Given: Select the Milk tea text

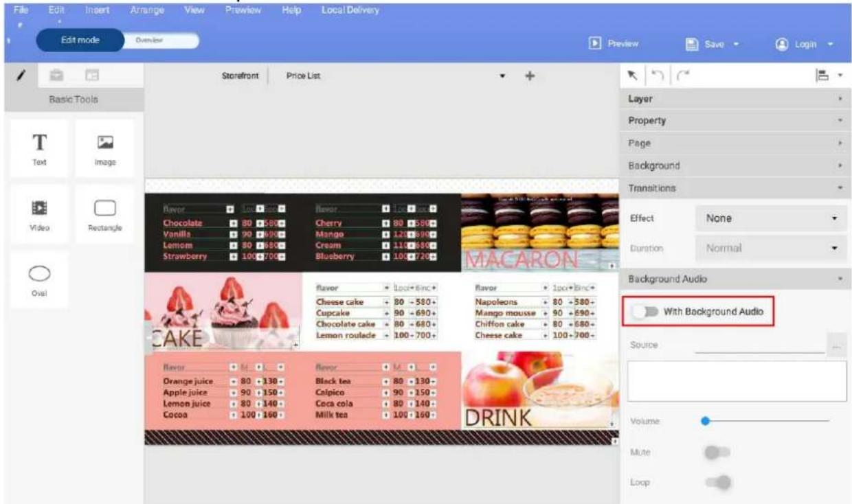Looking at the screenshot, I should (331, 414).
